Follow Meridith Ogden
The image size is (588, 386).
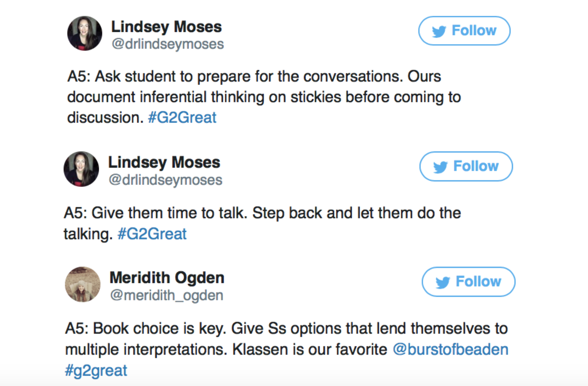[x=468, y=282]
